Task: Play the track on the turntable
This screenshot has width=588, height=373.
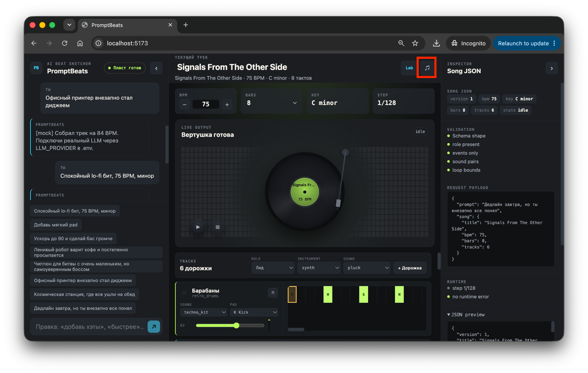Action: click(x=198, y=227)
